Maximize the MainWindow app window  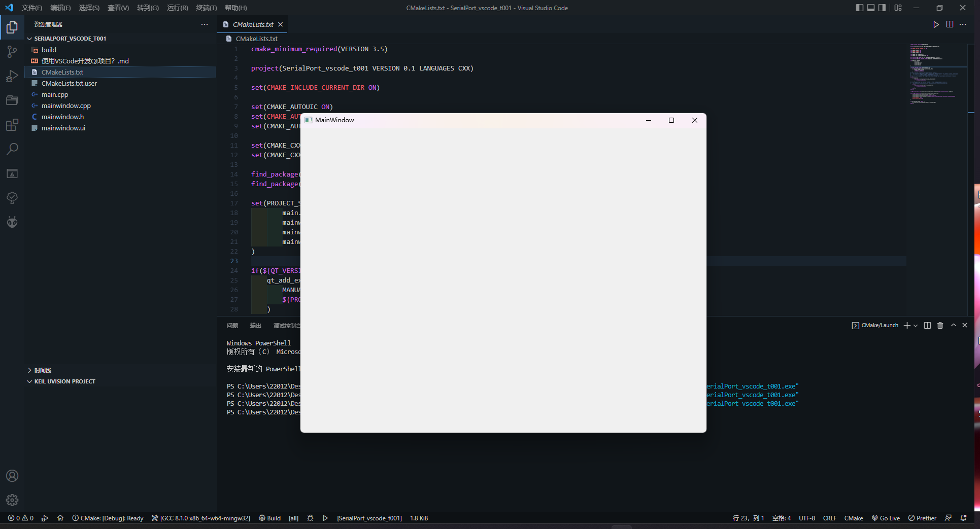click(671, 120)
